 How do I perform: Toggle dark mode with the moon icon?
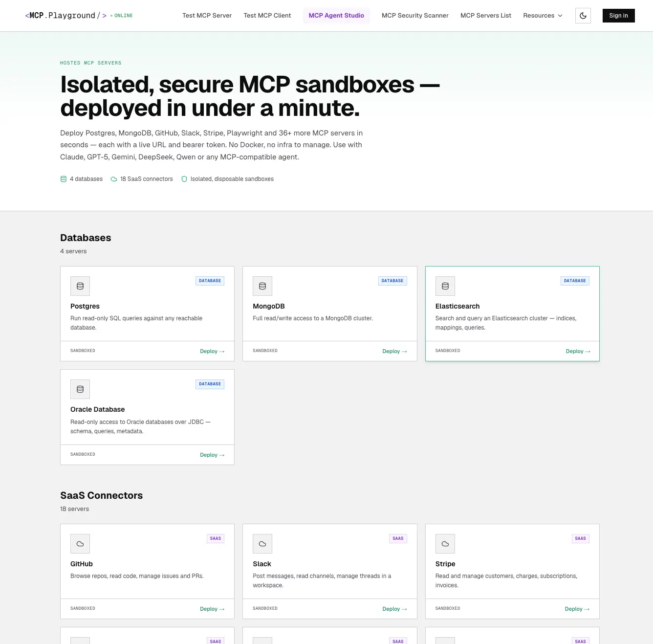coord(583,16)
